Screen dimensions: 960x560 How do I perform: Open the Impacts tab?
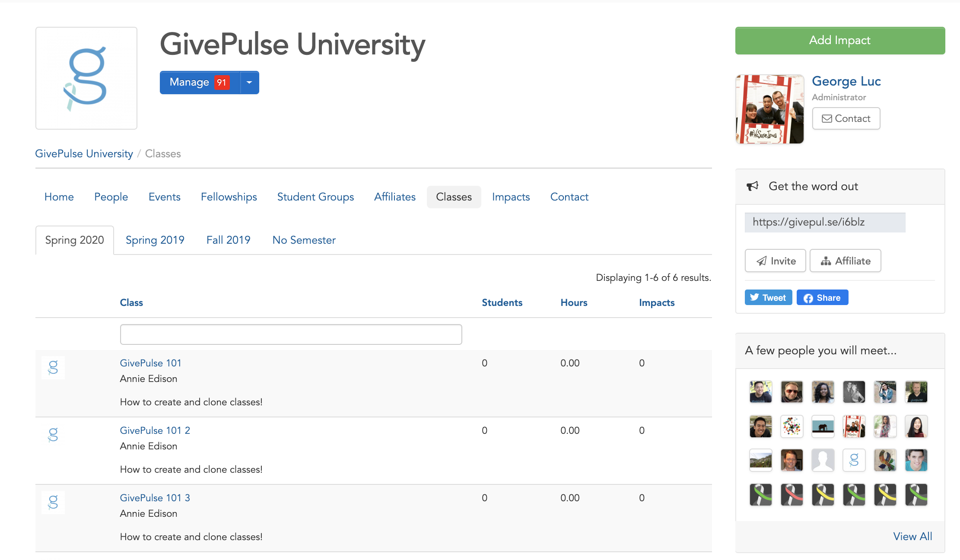pos(511,197)
